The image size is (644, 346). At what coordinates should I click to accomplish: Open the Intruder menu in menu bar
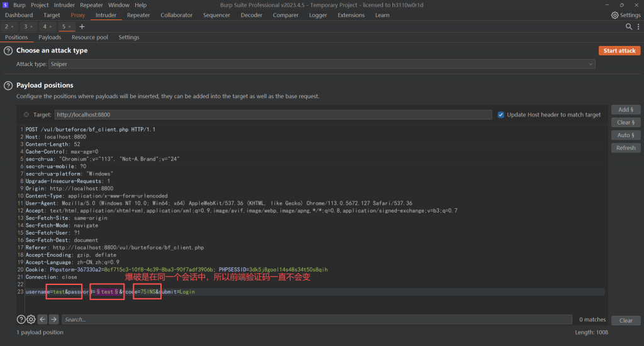64,5
